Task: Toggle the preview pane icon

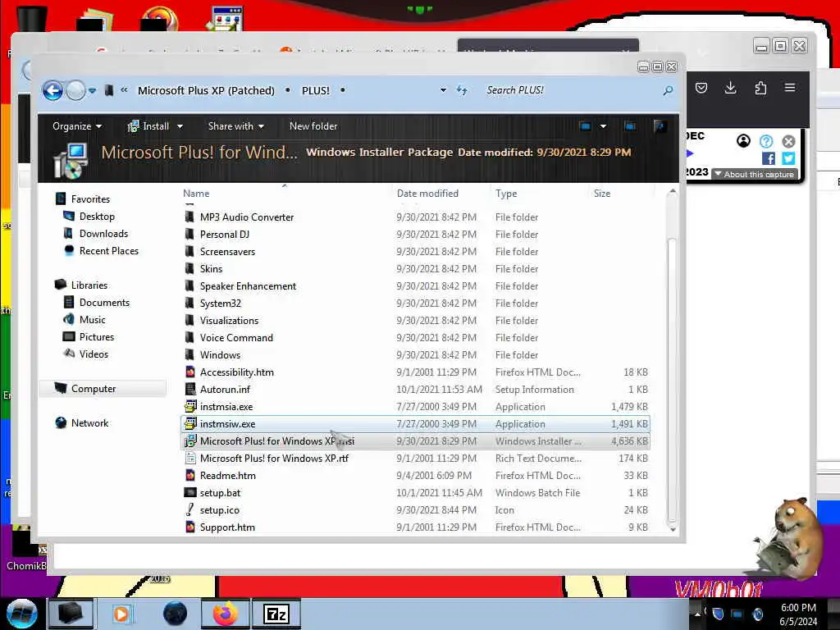Action: (630, 126)
